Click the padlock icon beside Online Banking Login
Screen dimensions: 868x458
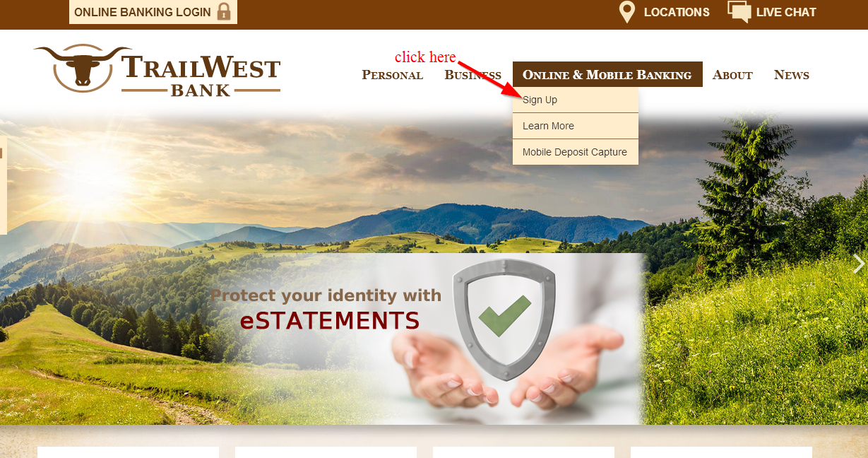click(x=224, y=12)
